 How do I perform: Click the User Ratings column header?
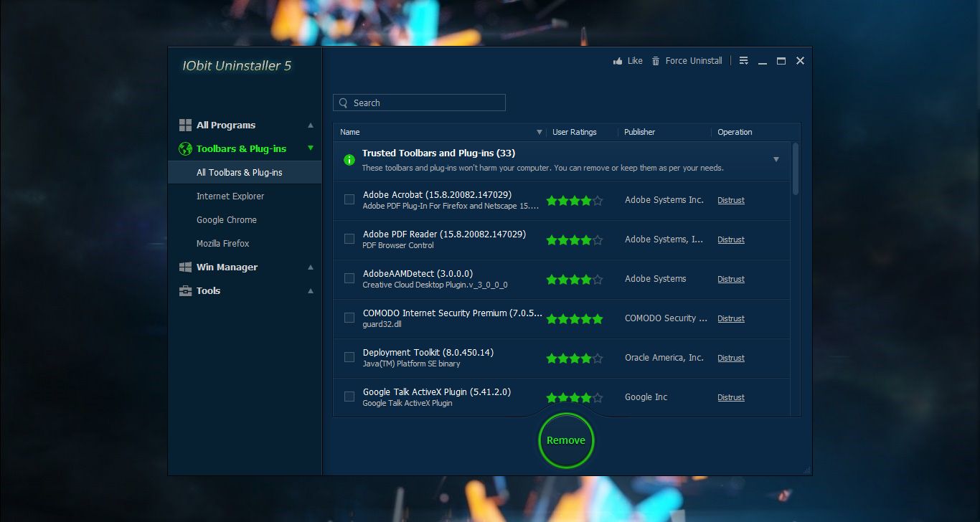[574, 132]
